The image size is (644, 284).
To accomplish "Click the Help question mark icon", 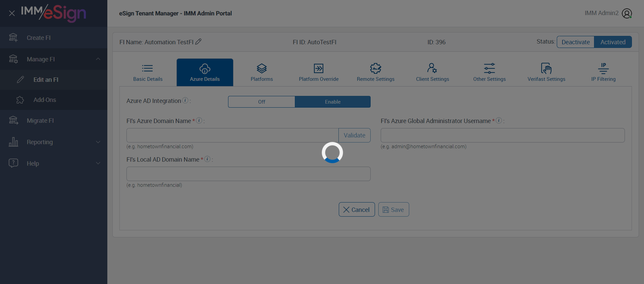I will pyautogui.click(x=13, y=163).
